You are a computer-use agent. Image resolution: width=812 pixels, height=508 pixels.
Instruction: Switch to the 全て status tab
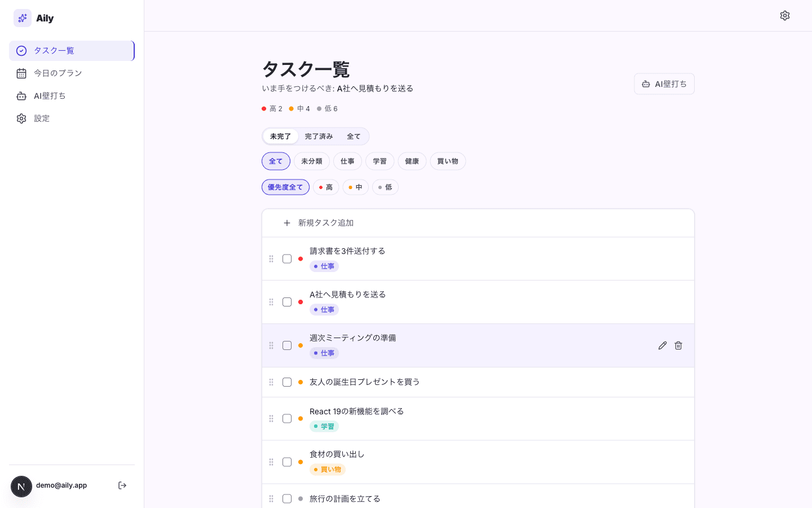pyautogui.click(x=354, y=137)
